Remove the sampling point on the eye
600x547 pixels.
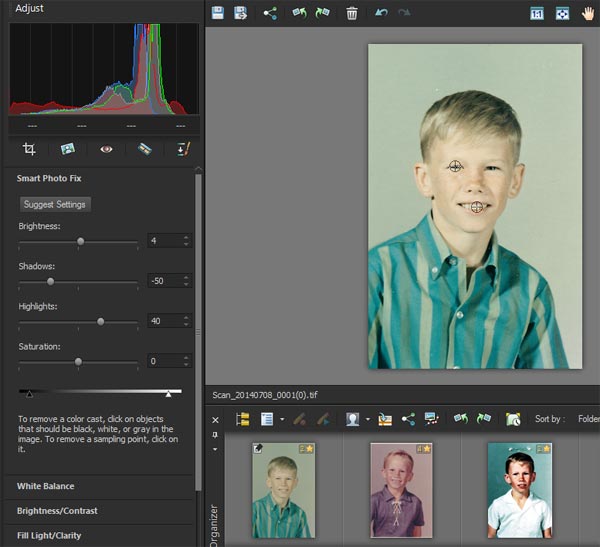point(455,166)
